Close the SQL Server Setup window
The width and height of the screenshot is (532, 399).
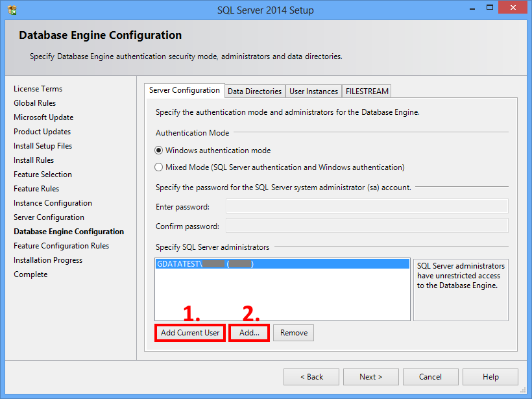pos(513,8)
